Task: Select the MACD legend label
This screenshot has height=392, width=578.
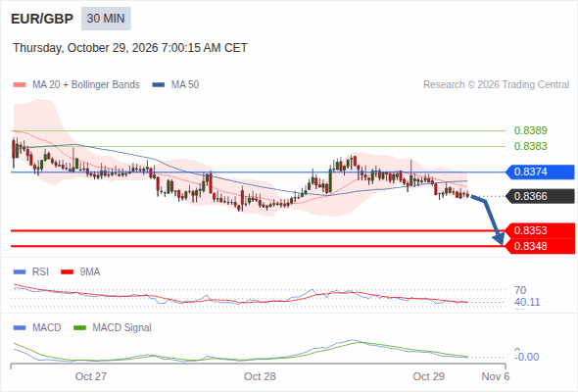Action: point(47,328)
